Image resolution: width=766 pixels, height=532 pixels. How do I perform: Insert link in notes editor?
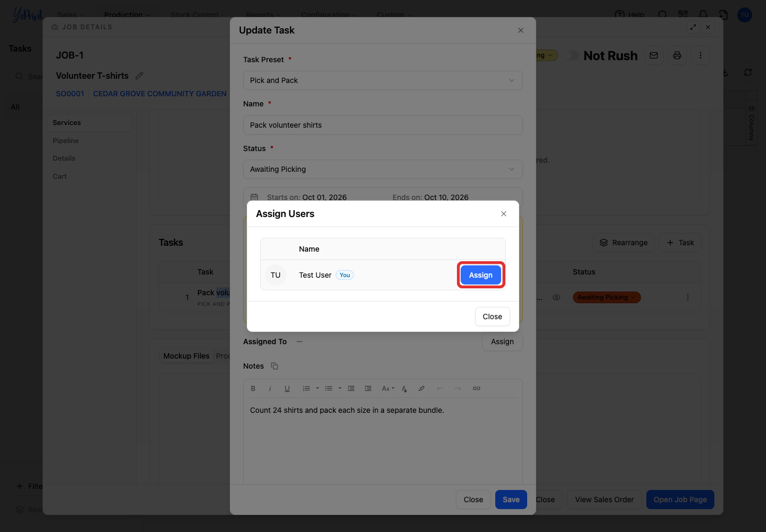click(x=477, y=388)
